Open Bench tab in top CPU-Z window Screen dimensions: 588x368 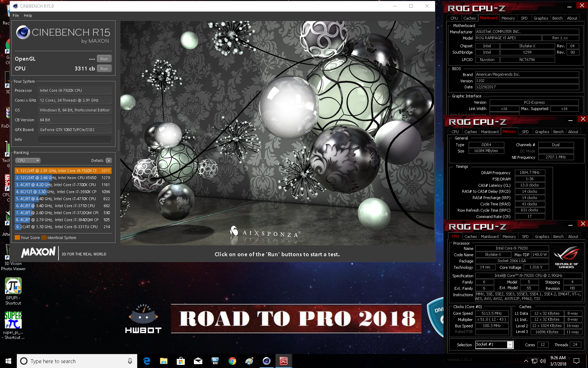(557, 18)
